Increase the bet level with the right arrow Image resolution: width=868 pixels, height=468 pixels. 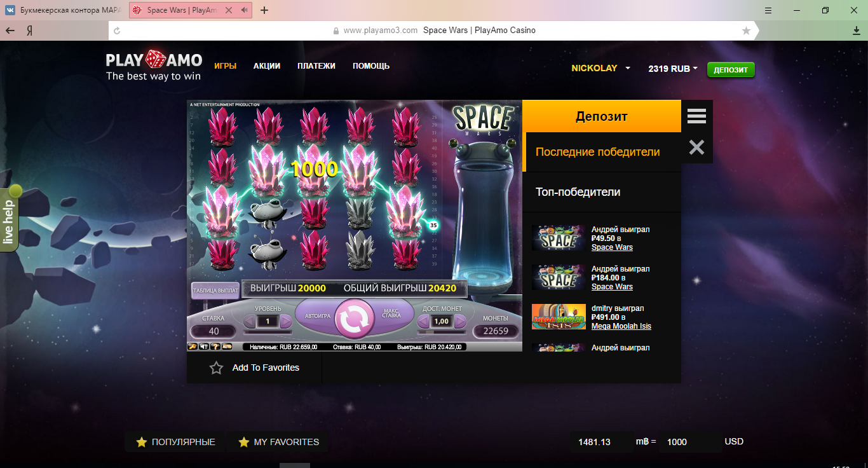click(x=285, y=321)
